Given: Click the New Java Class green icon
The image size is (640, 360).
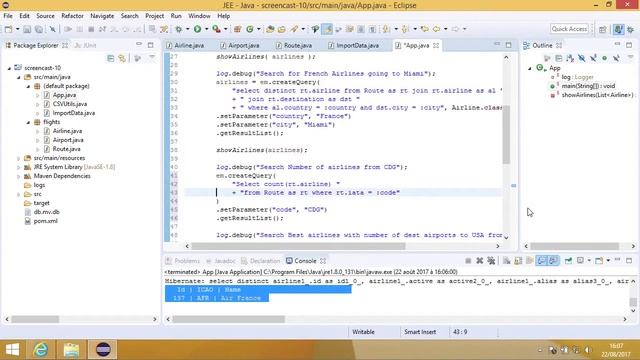Looking at the screenshot, I should coord(249,29).
